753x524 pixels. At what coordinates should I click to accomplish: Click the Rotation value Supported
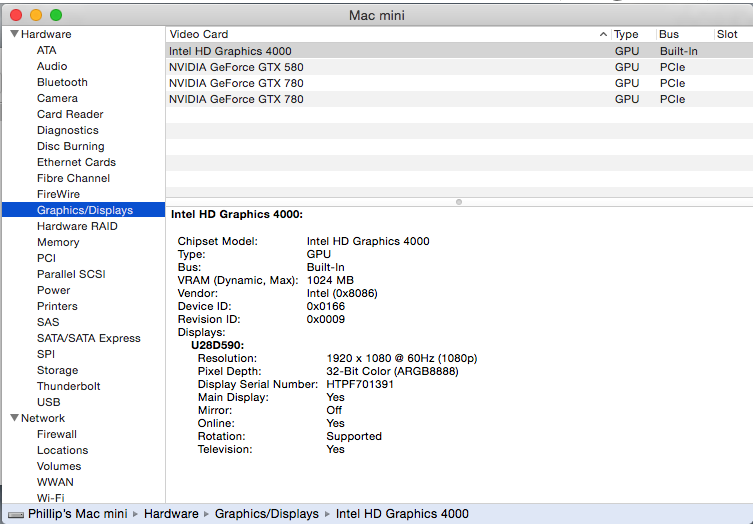click(354, 436)
